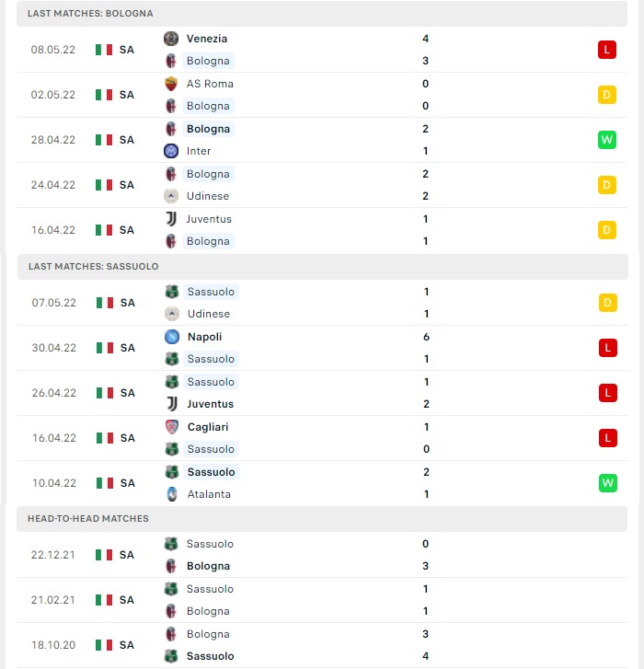Open the Last Matches: Bologna section header
This screenshot has height=669, width=644.
click(322, 14)
